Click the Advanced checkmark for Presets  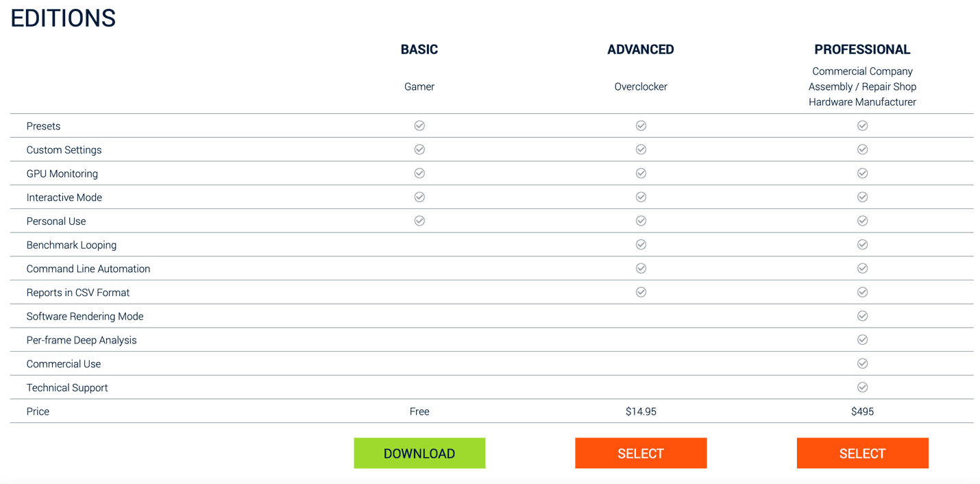pos(641,125)
